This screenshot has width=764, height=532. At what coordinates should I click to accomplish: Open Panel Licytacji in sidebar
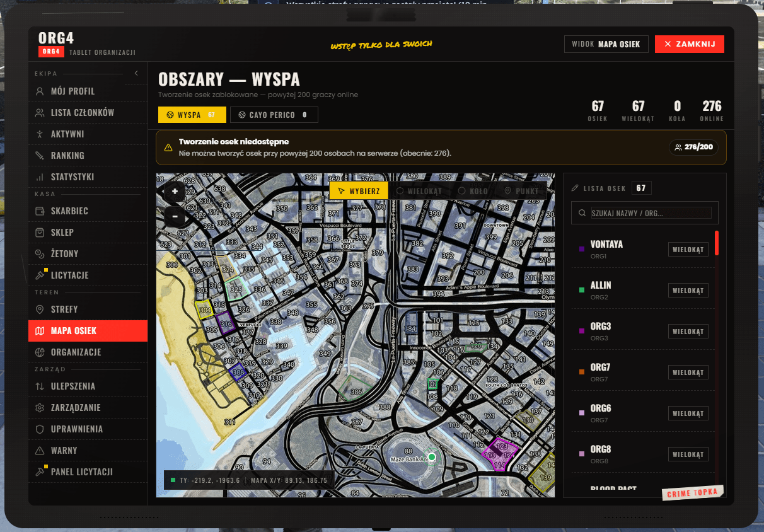[x=88, y=472]
